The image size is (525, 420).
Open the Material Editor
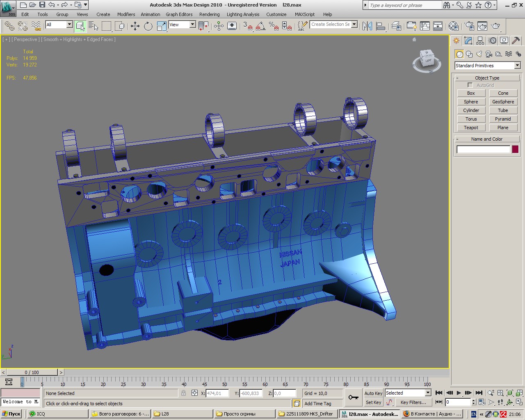(x=453, y=26)
